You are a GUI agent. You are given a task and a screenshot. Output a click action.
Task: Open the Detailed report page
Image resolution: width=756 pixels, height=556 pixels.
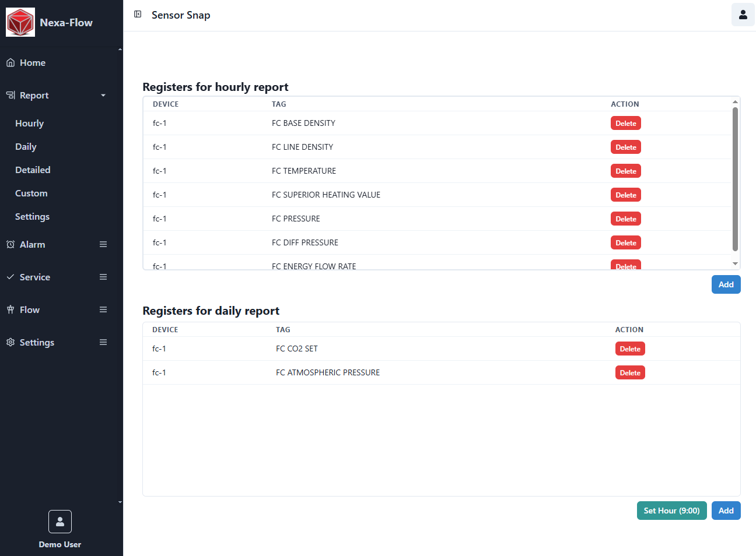[x=33, y=170]
